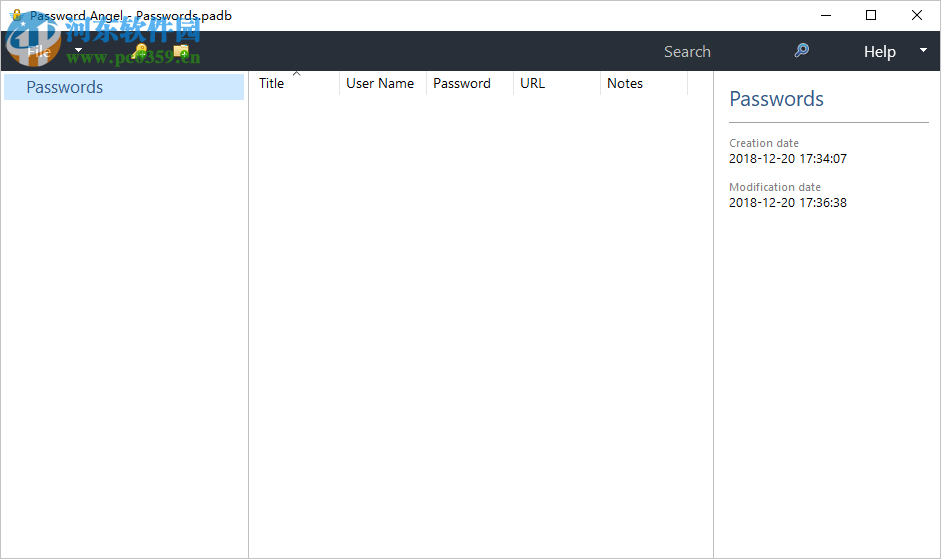Sort by Title column header
Screen dimensions: 941x559
(x=294, y=83)
